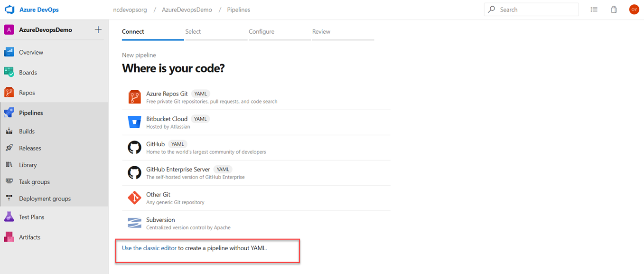Click the Releases rocket icon

tap(9, 148)
